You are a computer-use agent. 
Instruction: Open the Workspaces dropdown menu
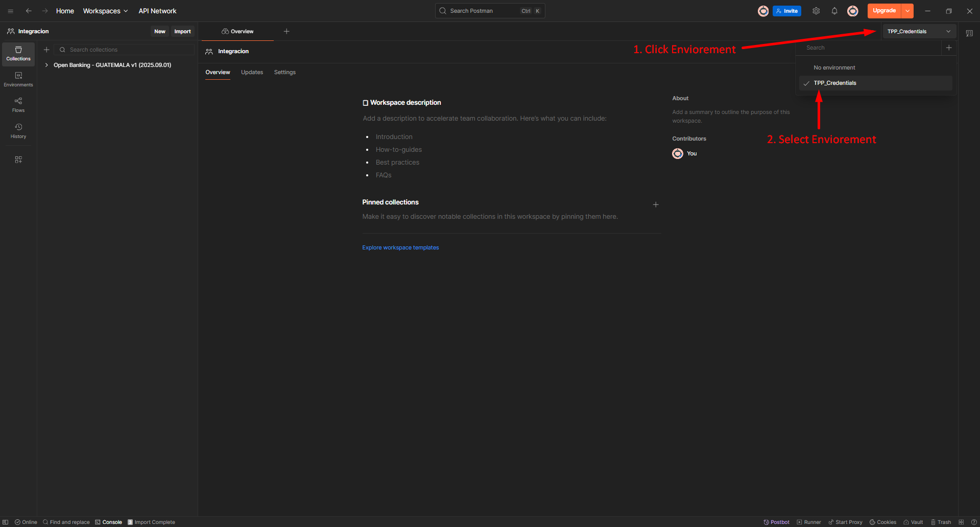(105, 11)
